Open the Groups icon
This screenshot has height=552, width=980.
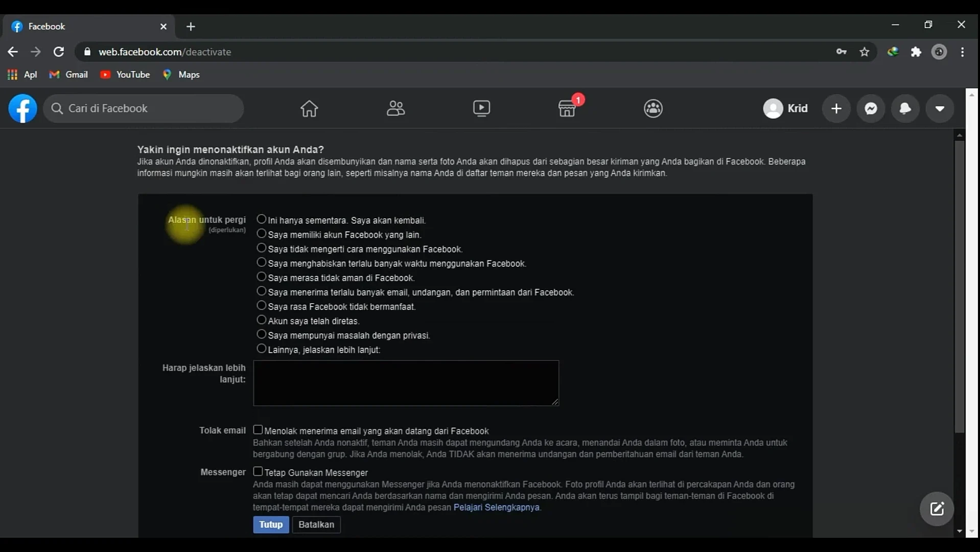pyautogui.click(x=653, y=108)
